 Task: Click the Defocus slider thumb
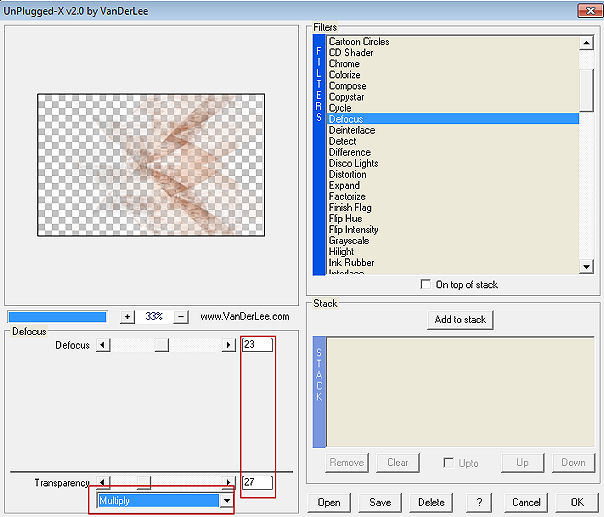tap(162, 345)
